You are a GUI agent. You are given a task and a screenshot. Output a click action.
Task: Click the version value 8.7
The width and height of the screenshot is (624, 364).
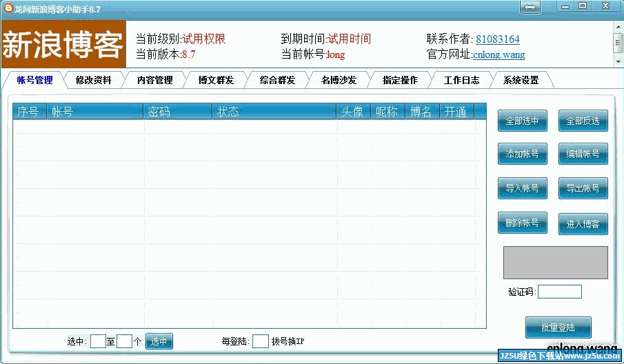pyautogui.click(x=189, y=54)
